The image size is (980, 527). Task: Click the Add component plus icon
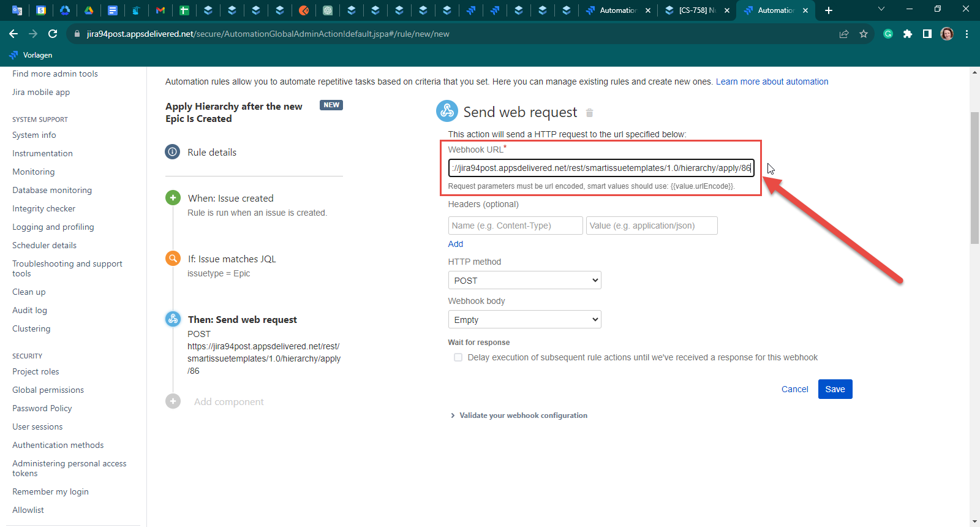click(x=173, y=401)
